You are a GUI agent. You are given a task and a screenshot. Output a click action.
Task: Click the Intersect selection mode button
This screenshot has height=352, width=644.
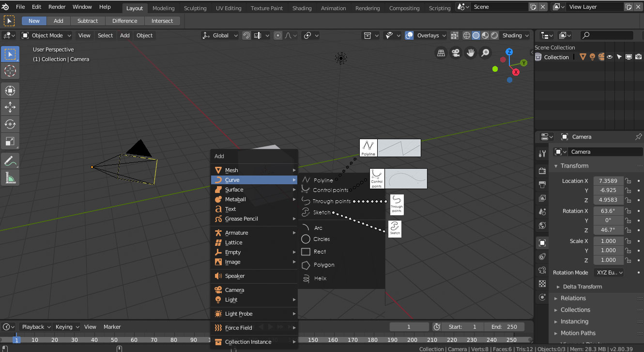(162, 21)
